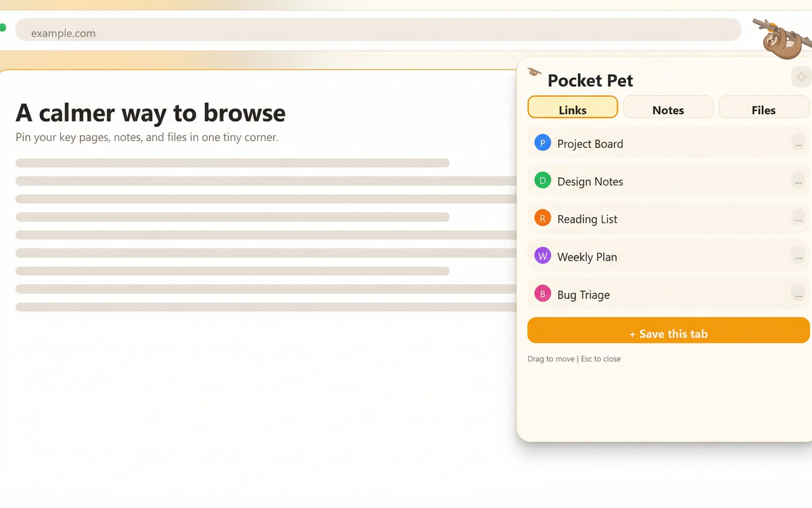Open the Bug Triage saved link
812x508 pixels.
pyautogui.click(x=583, y=294)
